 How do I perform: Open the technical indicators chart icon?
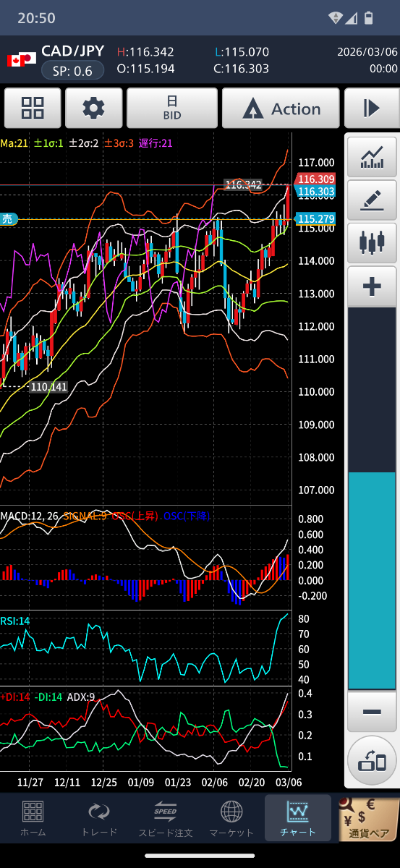pos(372,156)
